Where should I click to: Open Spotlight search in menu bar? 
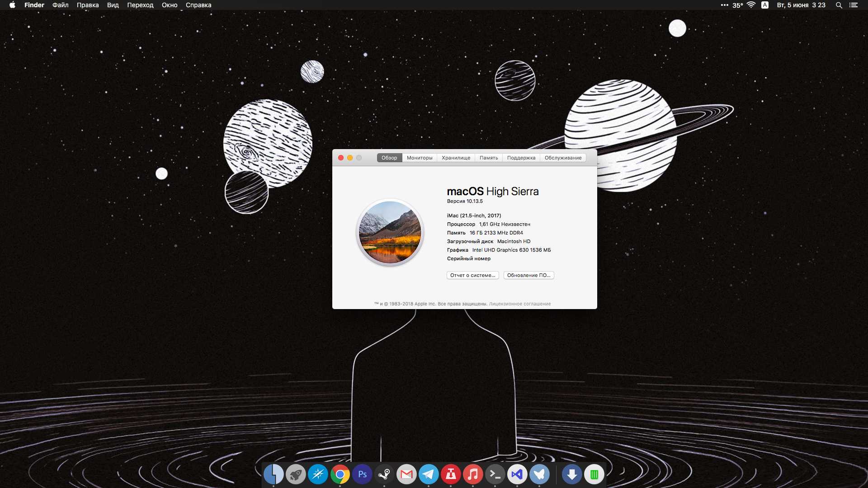click(839, 5)
